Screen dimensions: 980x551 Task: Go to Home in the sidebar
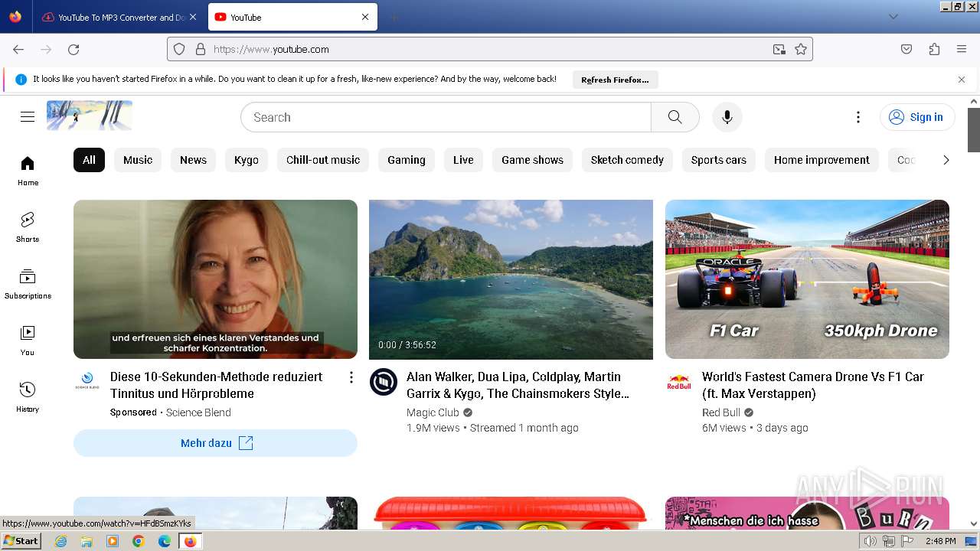[x=28, y=171]
